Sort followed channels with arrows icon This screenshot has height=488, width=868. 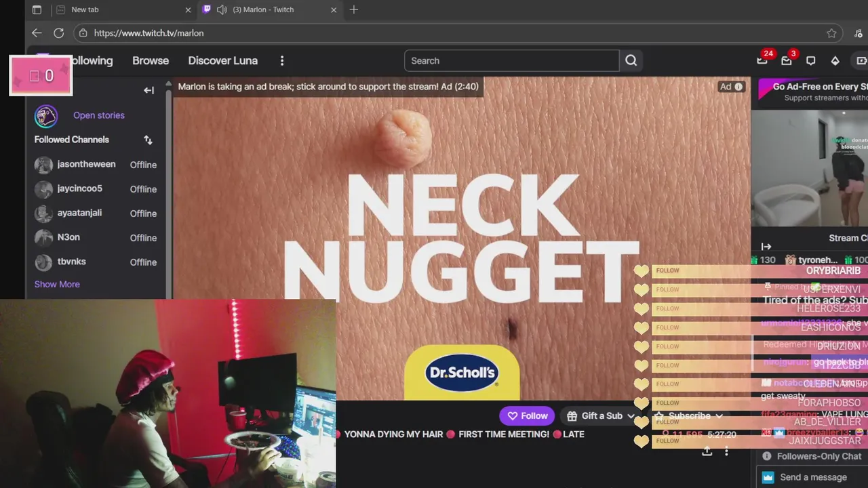coord(148,140)
